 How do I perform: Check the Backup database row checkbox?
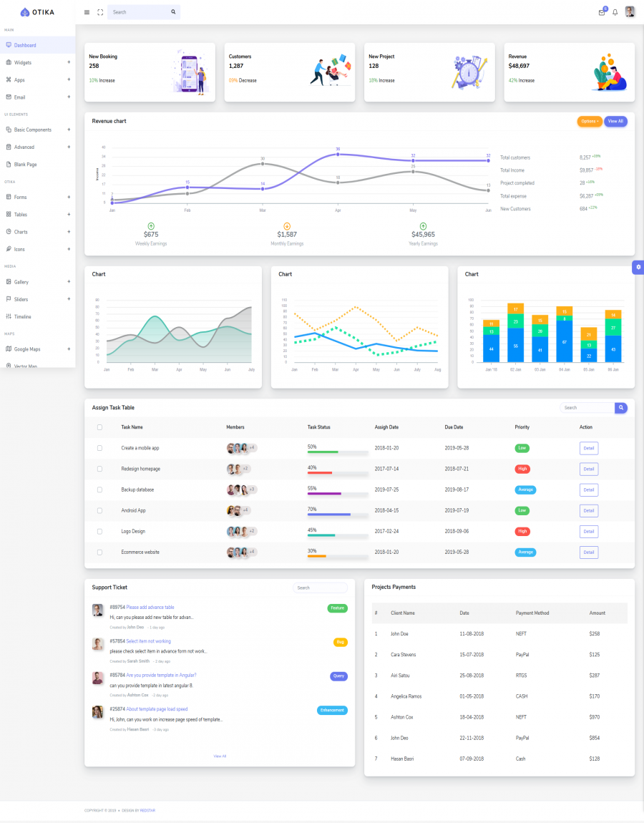(x=99, y=490)
